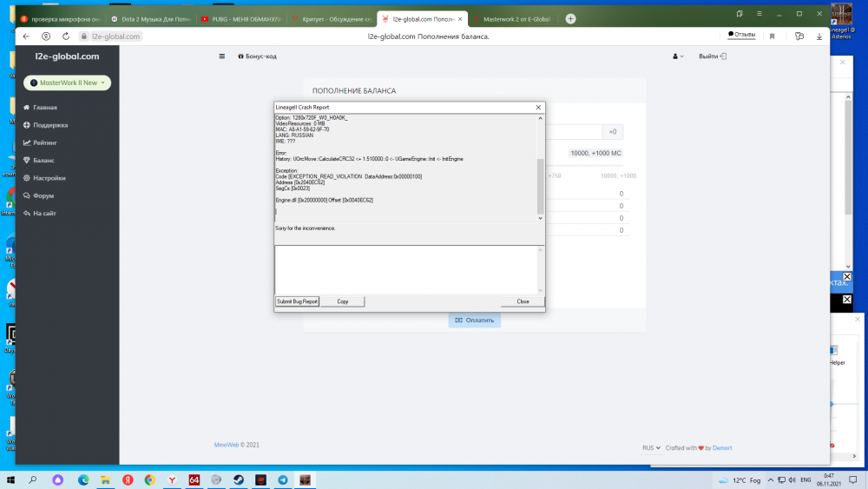Image resolution: width=868 pixels, height=489 pixels.
Task: Click the hamburger menu icon in page header
Action: point(222,56)
